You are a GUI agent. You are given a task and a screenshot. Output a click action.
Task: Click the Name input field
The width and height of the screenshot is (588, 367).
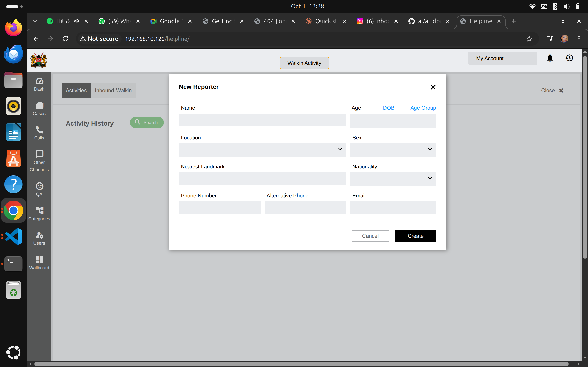coord(262,120)
